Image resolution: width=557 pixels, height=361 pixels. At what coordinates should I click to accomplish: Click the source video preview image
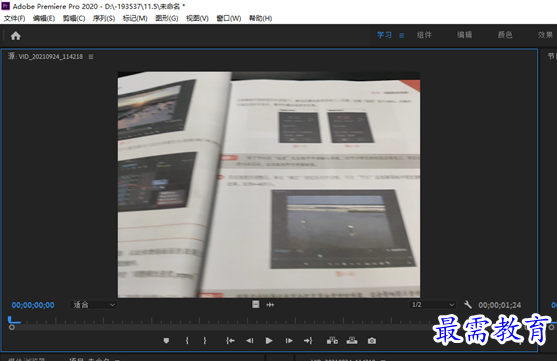[269, 184]
